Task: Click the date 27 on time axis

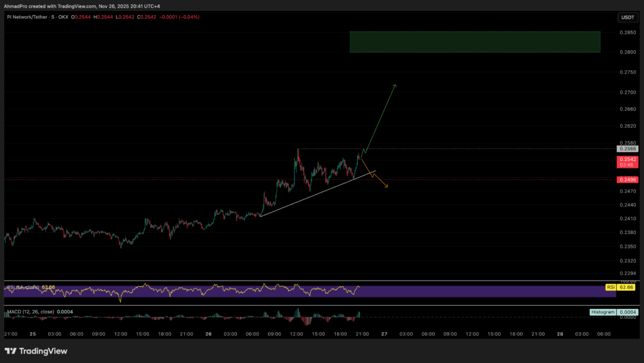Action: pyautogui.click(x=384, y=335)
